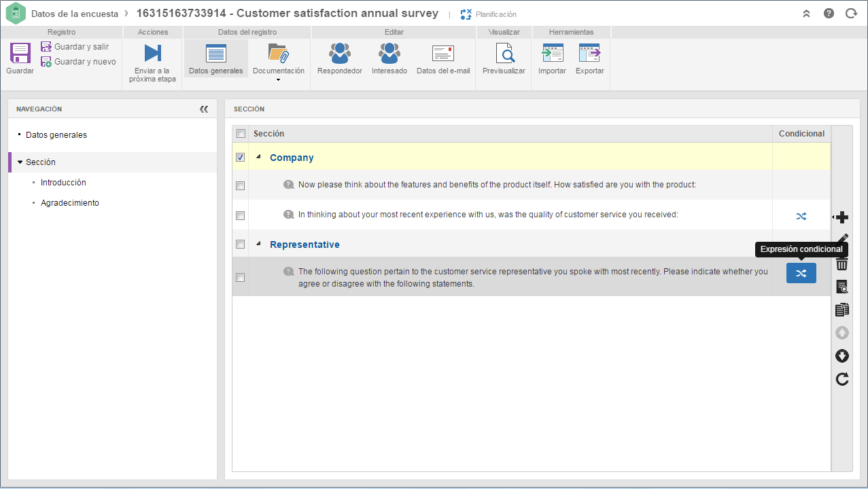Image resolution: width=868 pixels, height=489 pixels.
Task: Collapse the Navegación panel
Action: coord(204,109)
